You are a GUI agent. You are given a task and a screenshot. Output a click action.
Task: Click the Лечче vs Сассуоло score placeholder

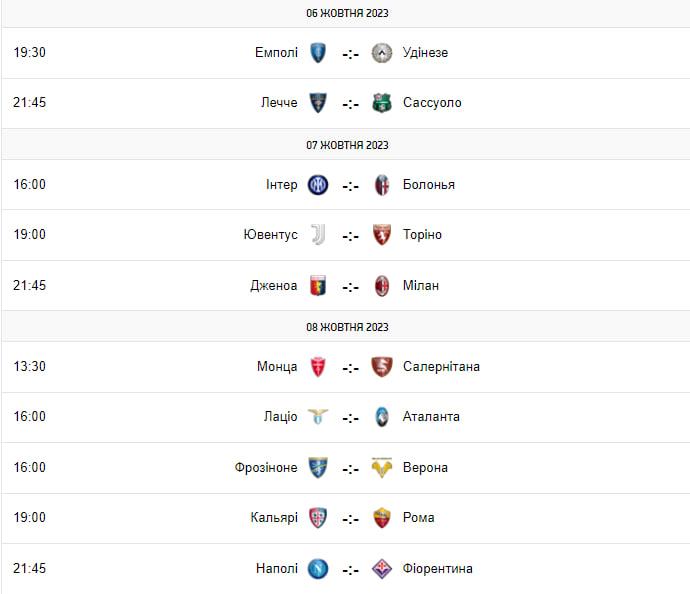coord(351,104)
